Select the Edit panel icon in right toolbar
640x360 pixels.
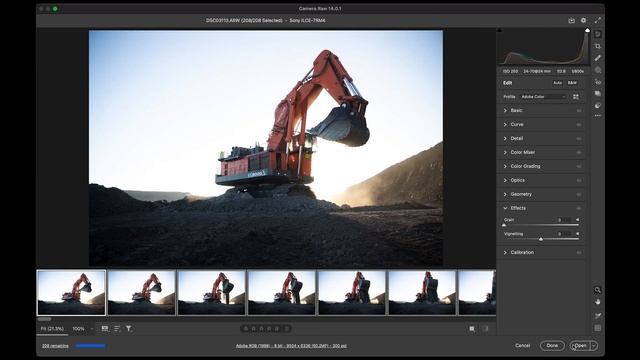pos(598,34)
